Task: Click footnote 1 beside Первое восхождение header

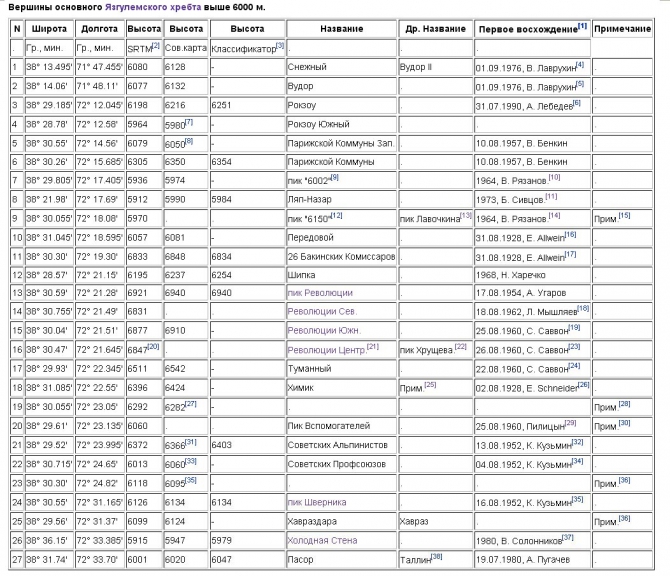Action: click(582, 26)
